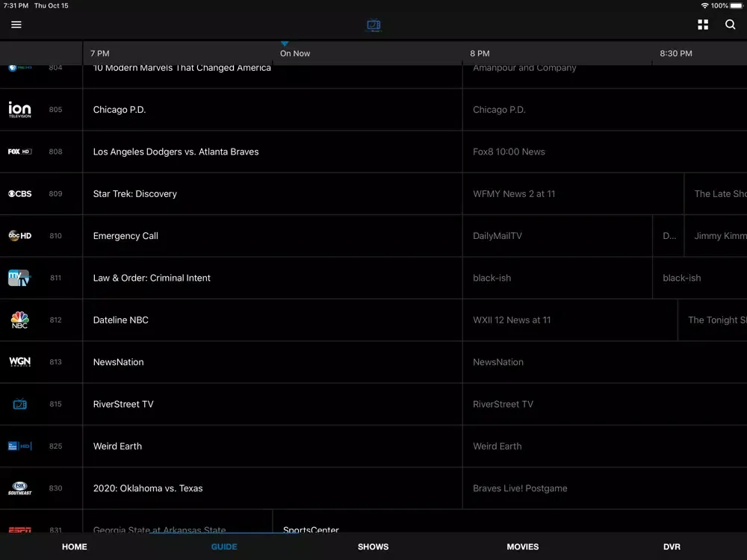Open WXII 12 News at 11 listing

[570, 320]
